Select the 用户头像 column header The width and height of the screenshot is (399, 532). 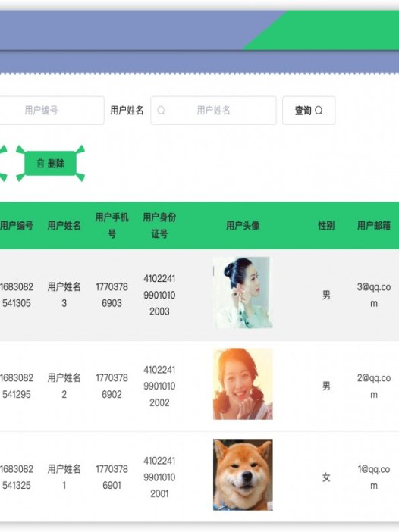pyautogui.click(x=243, y=225)
